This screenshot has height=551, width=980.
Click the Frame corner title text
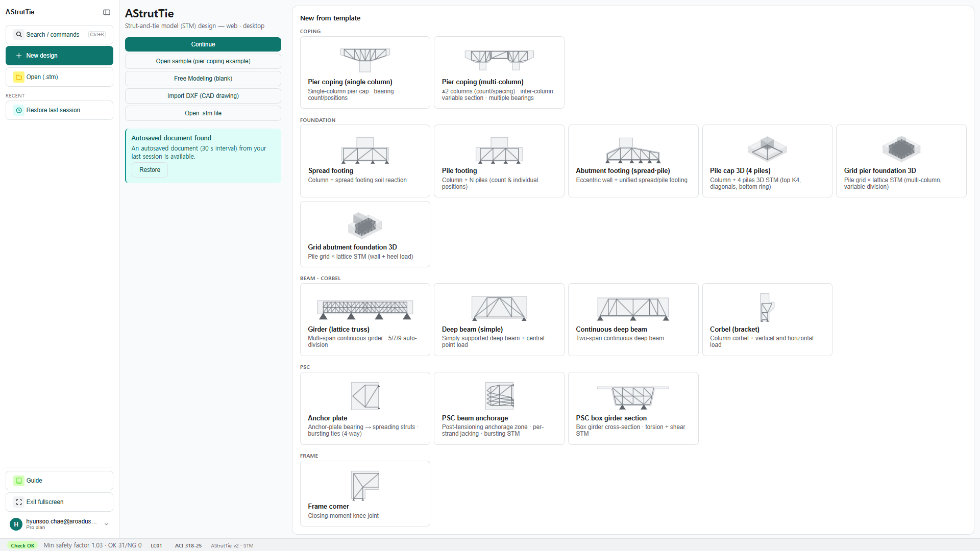(329, 506)
